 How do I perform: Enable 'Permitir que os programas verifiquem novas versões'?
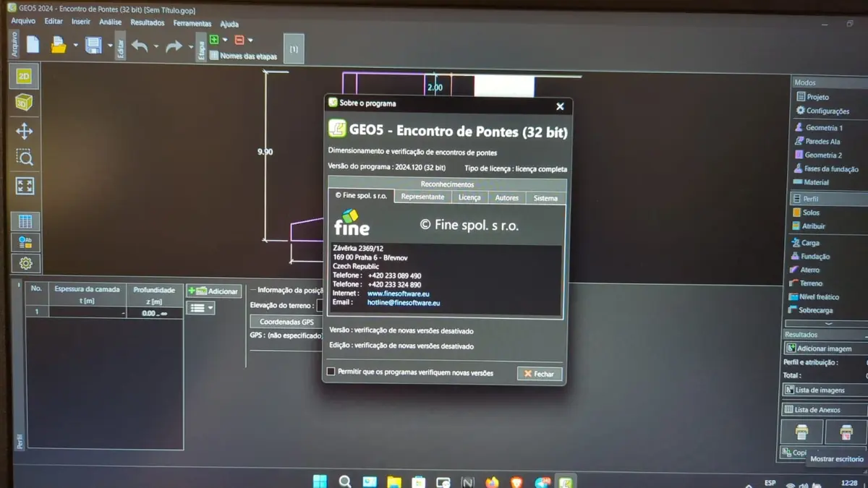click(x=331, y=372)
